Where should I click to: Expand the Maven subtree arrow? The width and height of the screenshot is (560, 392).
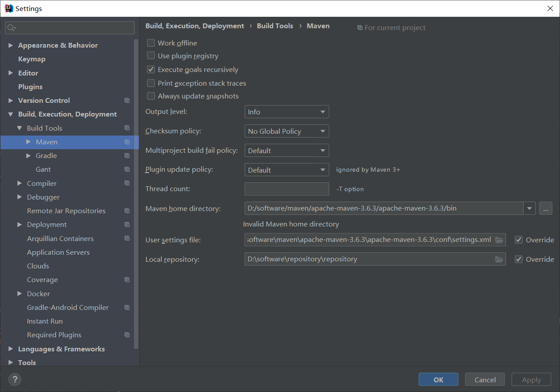(x=29, y=142)
